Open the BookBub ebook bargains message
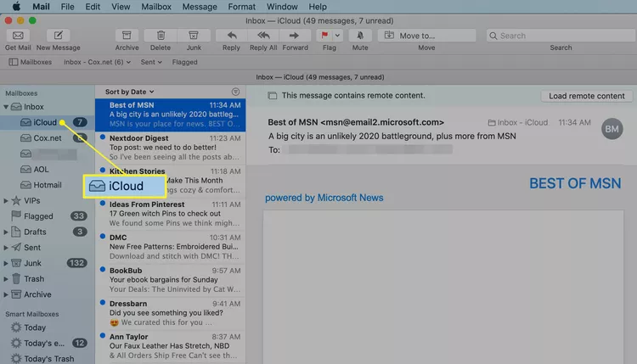This screenshot has width=637, height=364. (x=170, y=280)
